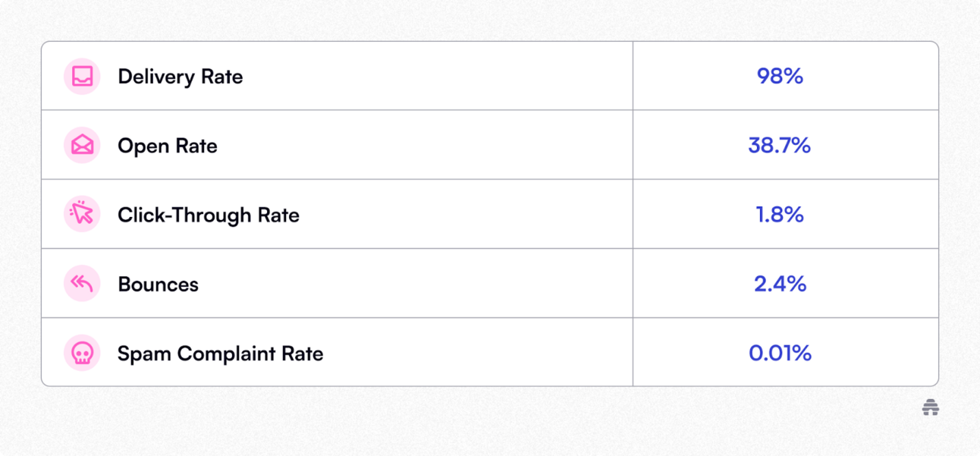Click the beehive logo below the table

(x=931, y=408)
